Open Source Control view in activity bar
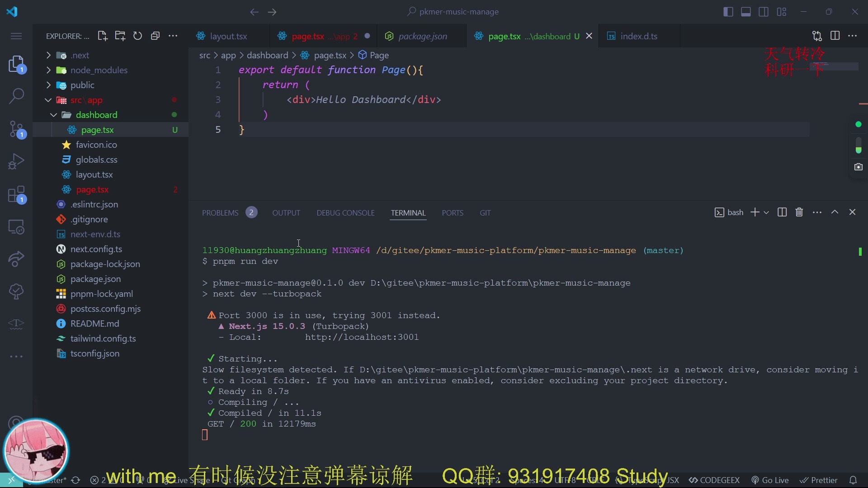The image size is (868, 488). click(x=17, y=129)
